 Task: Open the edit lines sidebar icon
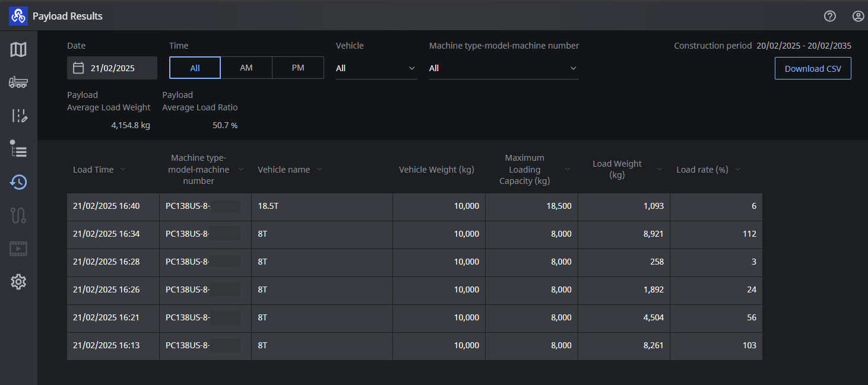tap(18, 116)
